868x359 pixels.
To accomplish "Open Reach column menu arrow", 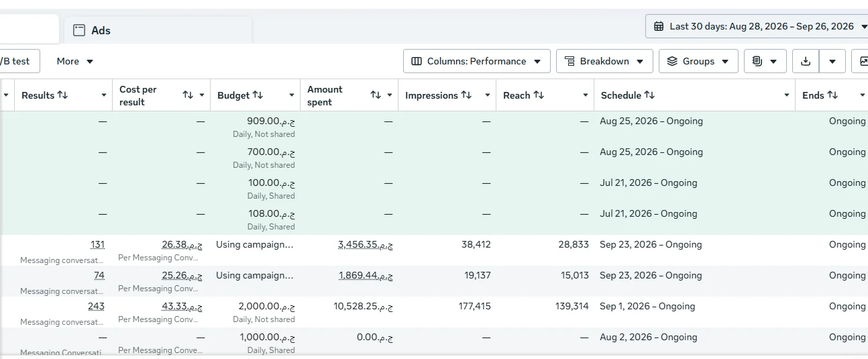I will click(x=585, y=95).
